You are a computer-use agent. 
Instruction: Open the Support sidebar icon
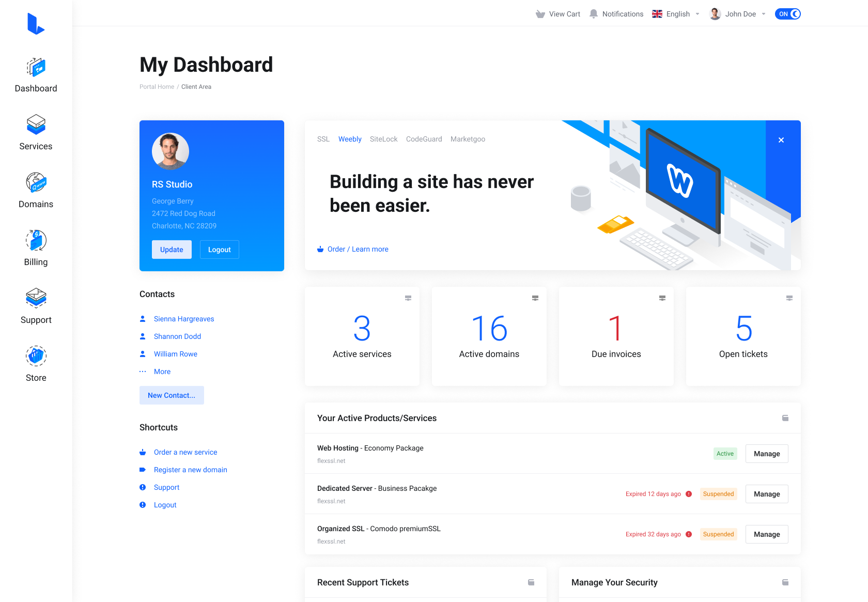pyautogui.click(x=36, y=299)
